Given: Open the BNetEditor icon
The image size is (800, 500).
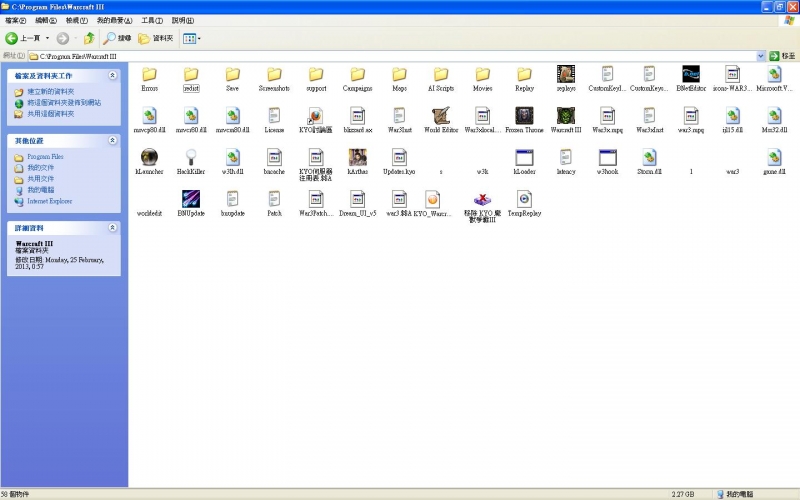Looking at the screenshot, I should pyautogui.click(x=691, y=73).
